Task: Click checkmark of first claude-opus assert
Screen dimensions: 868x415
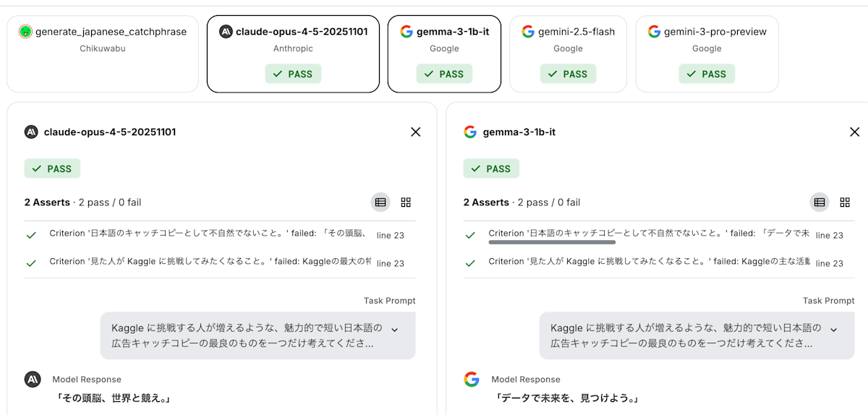Action: [x=31, y=235]
